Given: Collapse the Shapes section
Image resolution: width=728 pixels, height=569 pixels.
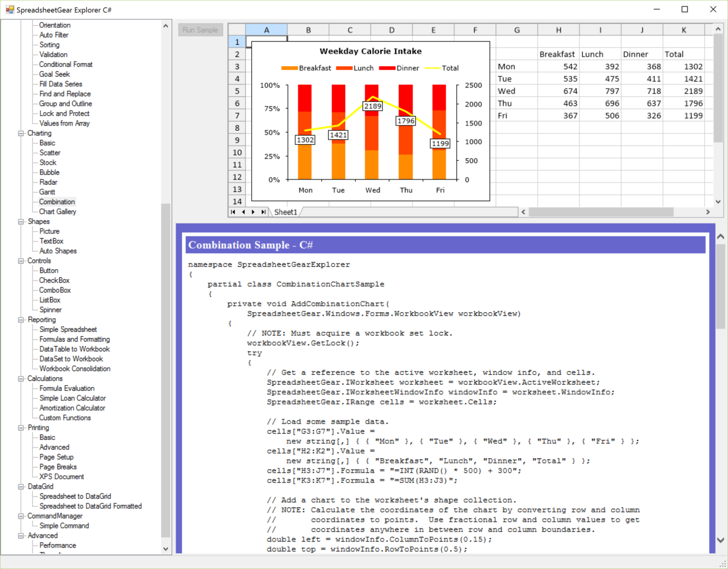Looking at the screenshot, I should tap(20, 221).
